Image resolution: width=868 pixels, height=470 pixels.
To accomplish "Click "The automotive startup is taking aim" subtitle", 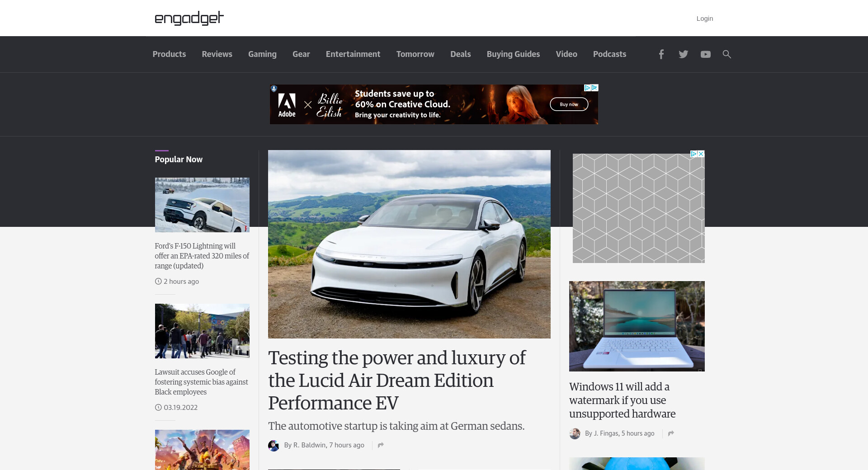I will click(x=396, y=426).
